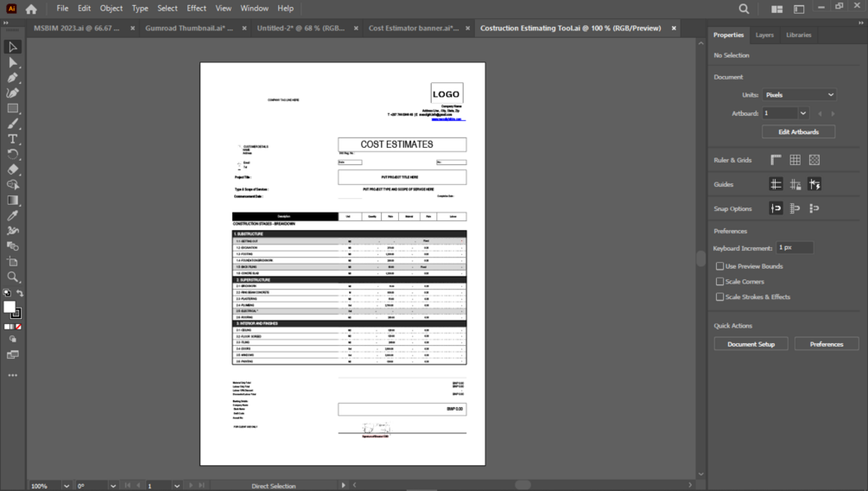This screenshot has width=868, height=491.
Task: Open the Window menu
Action: 254,9
